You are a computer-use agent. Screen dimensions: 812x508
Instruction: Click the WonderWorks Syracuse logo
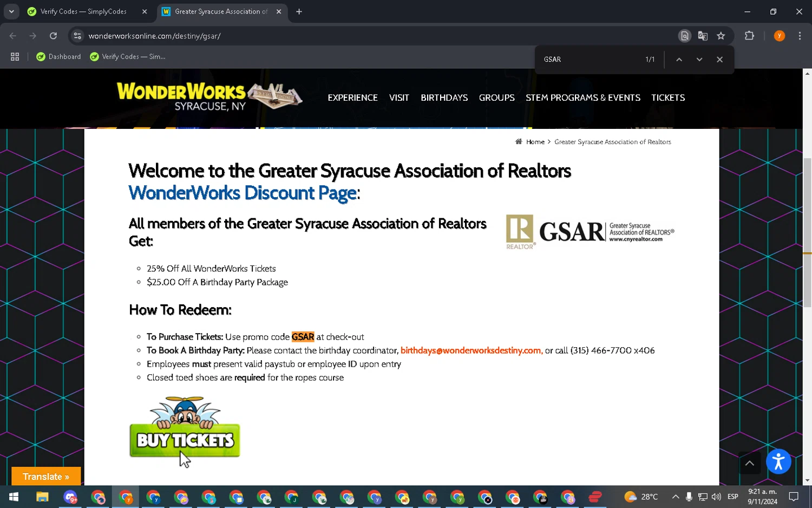click(209, 96)
